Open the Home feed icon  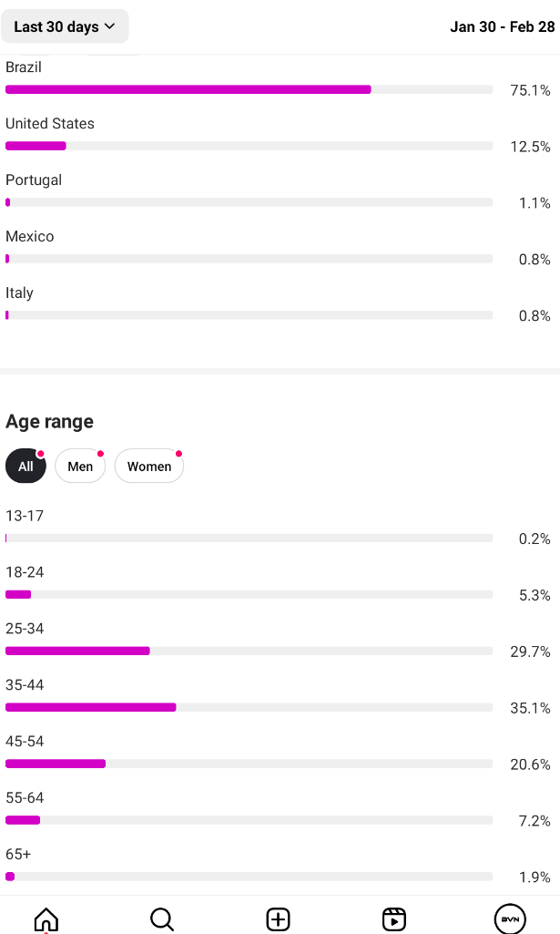click(x=46, y=919)
